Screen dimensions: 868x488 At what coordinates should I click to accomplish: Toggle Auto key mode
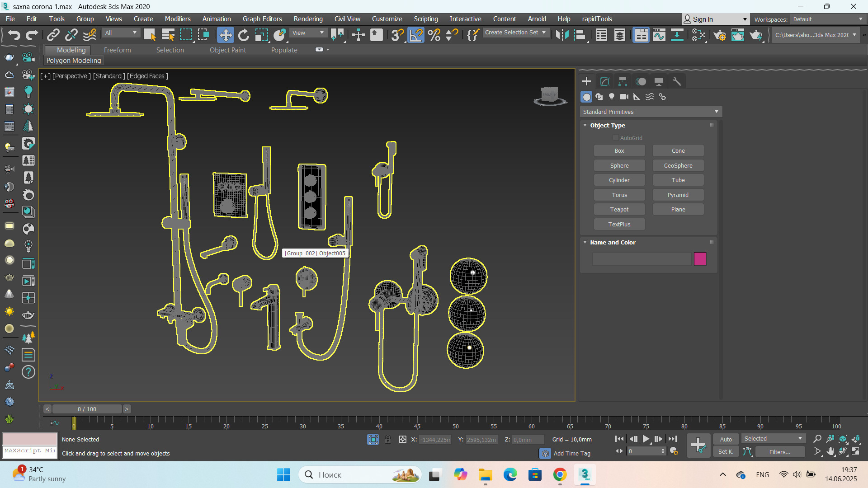pos(726,439)
